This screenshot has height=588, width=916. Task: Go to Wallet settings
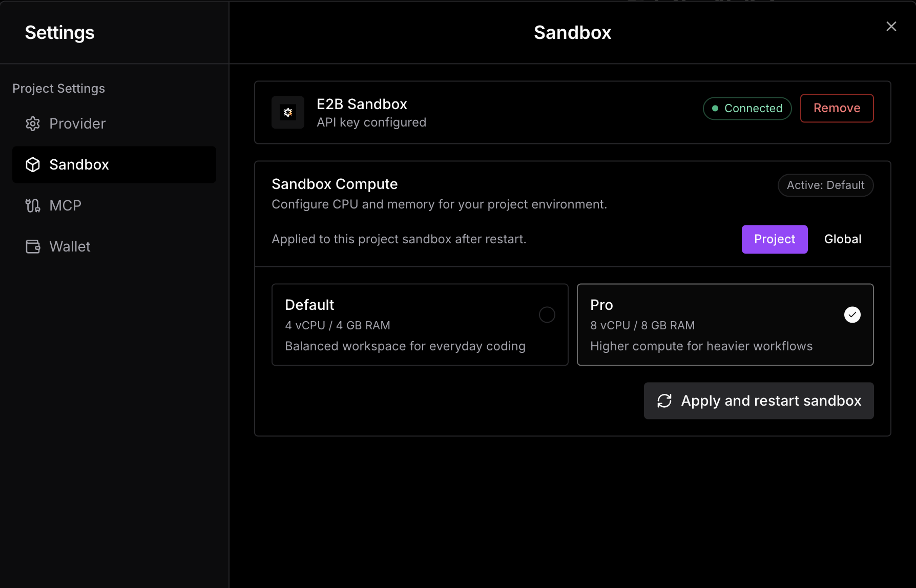click(x=70, y=246)
